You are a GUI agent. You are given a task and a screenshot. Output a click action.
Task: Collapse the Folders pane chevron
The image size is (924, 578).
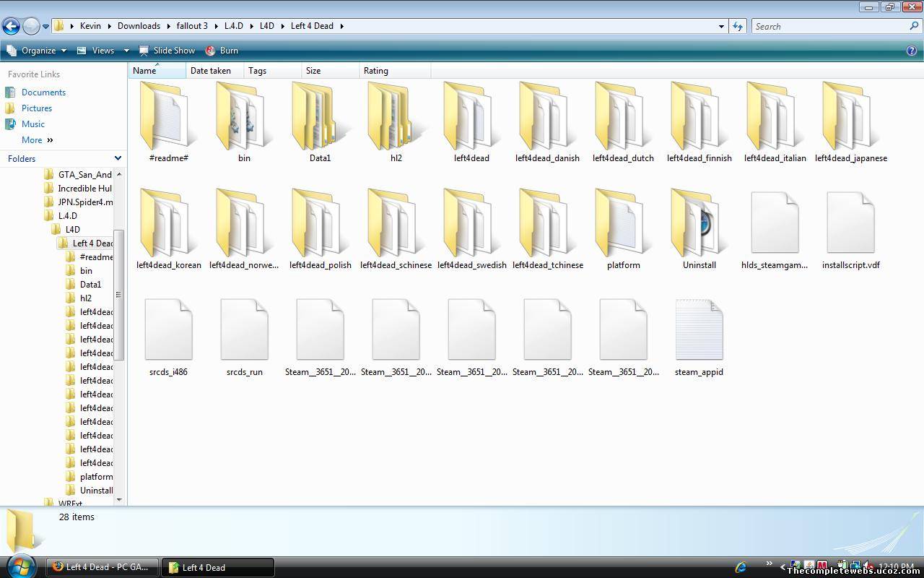tap(118, 158)
